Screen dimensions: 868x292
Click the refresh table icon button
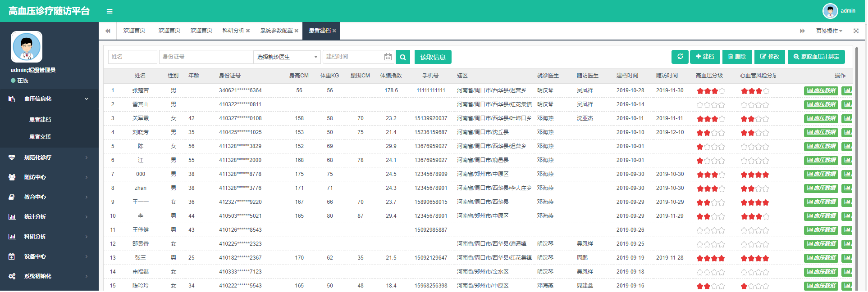[680, 57]
